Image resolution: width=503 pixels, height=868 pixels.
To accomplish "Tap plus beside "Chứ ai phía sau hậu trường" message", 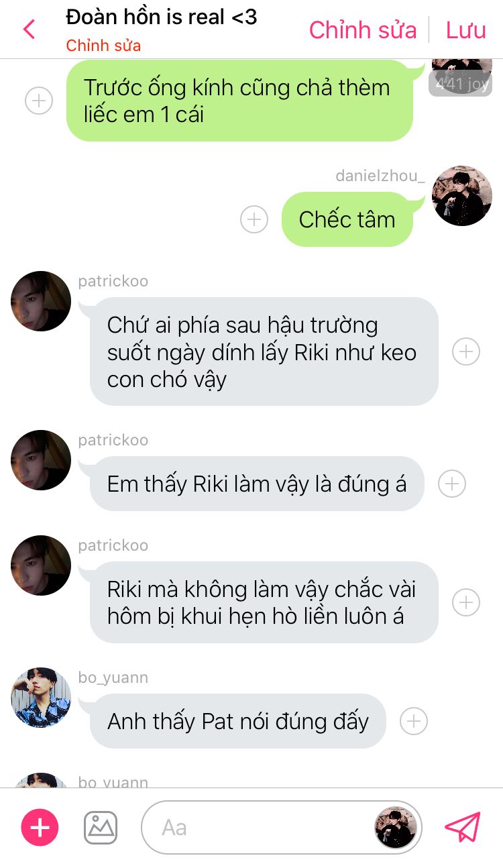I will point(466,351).
